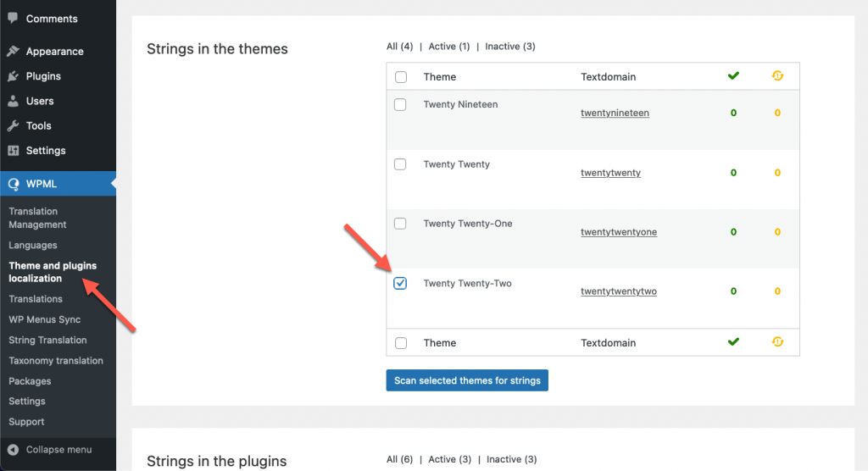
Task: Click the green checkmark column header icon
Action: 733,76
